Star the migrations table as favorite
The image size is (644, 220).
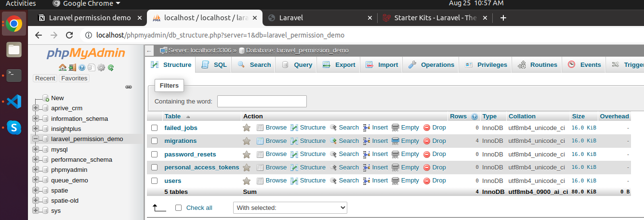[247, 141]
